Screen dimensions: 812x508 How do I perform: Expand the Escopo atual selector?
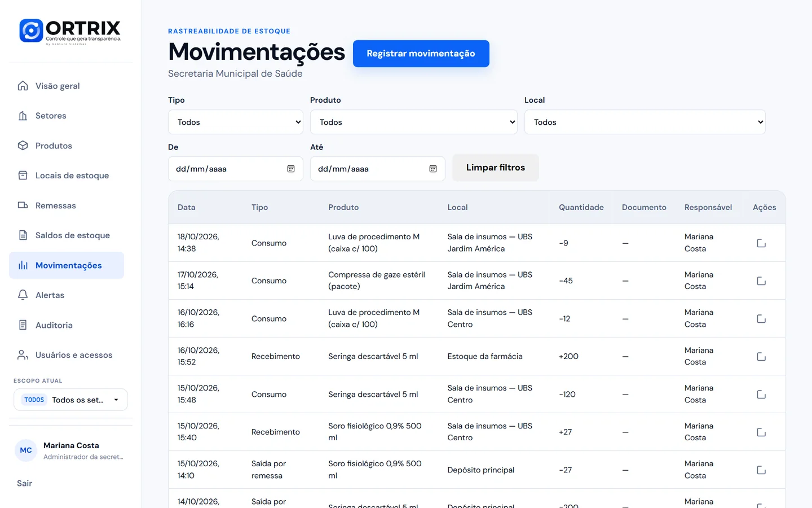[x=70, y=400]
